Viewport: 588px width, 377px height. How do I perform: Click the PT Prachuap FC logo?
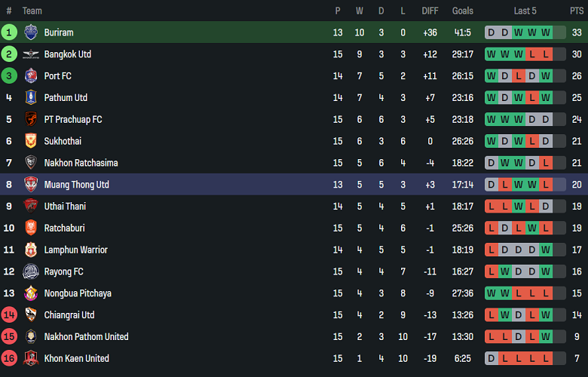(x=31, y=119)
